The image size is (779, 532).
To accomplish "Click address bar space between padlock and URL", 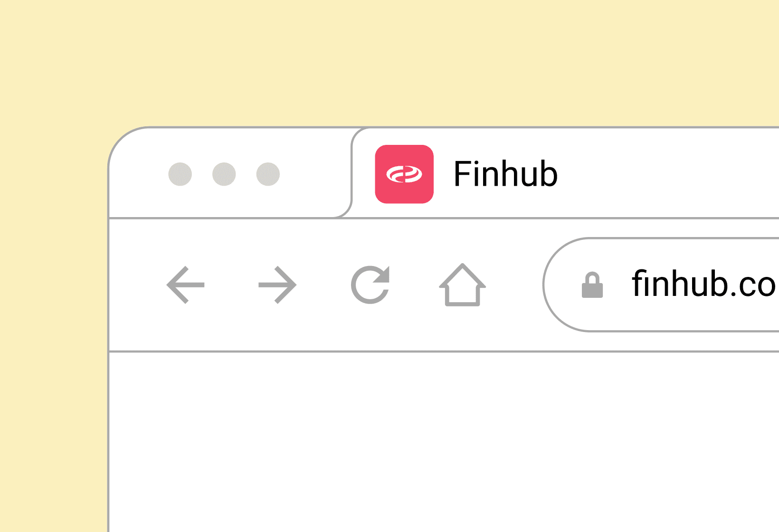I will coord(617,285).
